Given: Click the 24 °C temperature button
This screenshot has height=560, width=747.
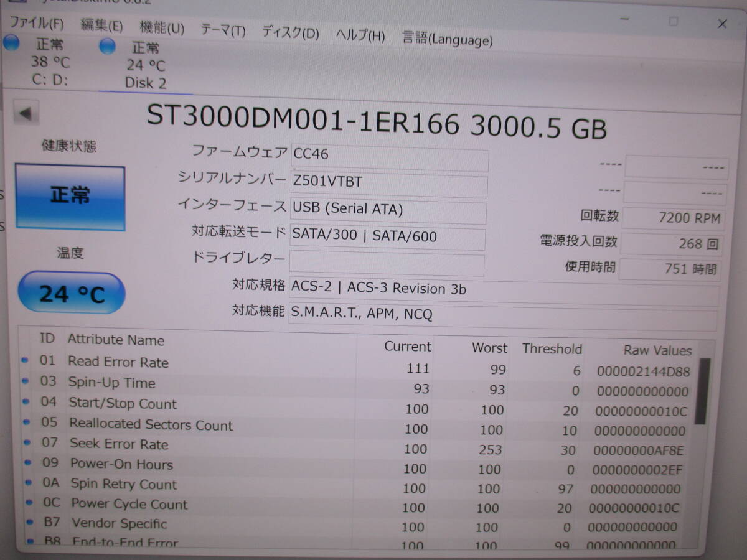Looking at the screenshot, I should coord(72,292).
